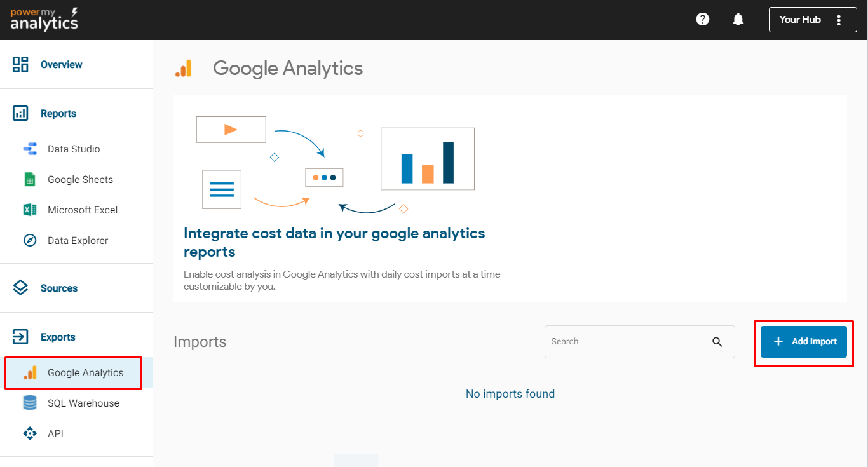Select Google Analytics under Exports
Image resolution: width=868 pixels, height=467 pixels.
85,373
